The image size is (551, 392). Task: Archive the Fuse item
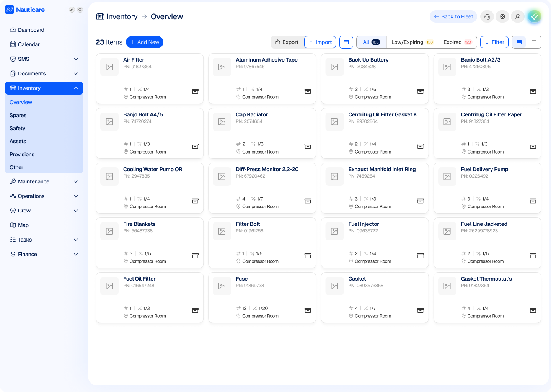(x=308, y=310)
